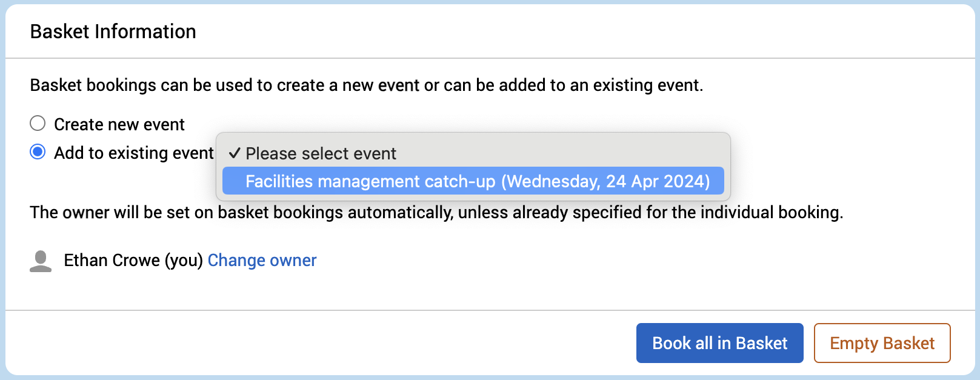Click the Wednesday, 24 Apr 2024 date in the option

(x=605, y=181)
